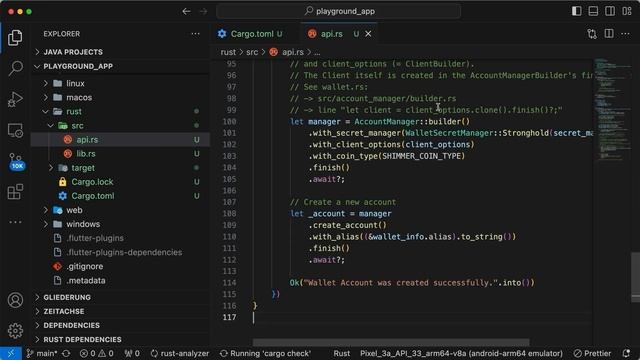
Task: Click the rust breadcrumb segment
Action: [228, 52]
